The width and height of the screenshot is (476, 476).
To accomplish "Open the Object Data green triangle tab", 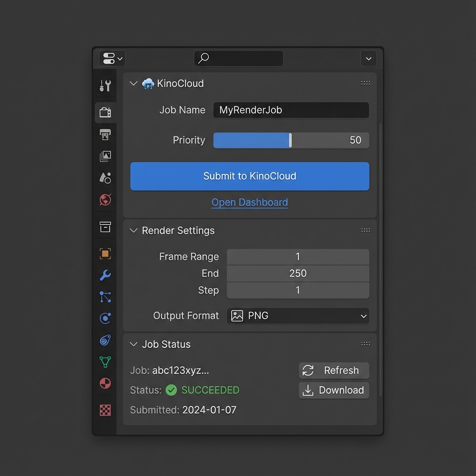I will 106,362.
